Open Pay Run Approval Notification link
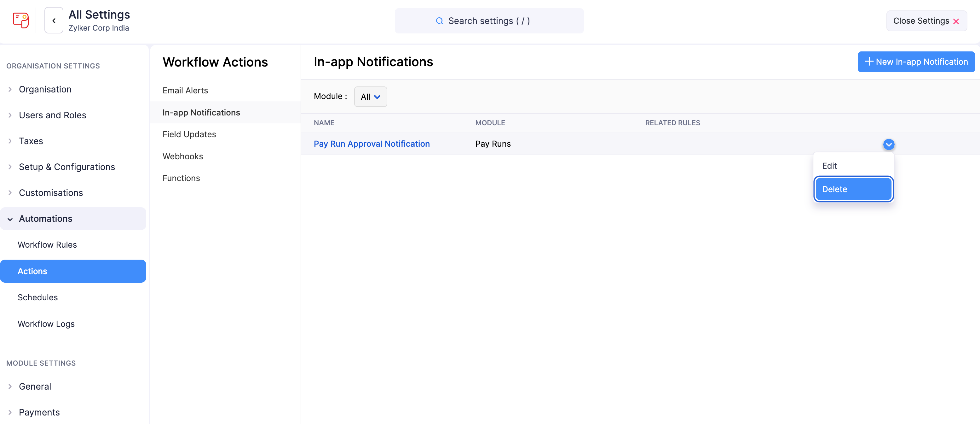Screen dimensions: 980x424 point(372,144)
